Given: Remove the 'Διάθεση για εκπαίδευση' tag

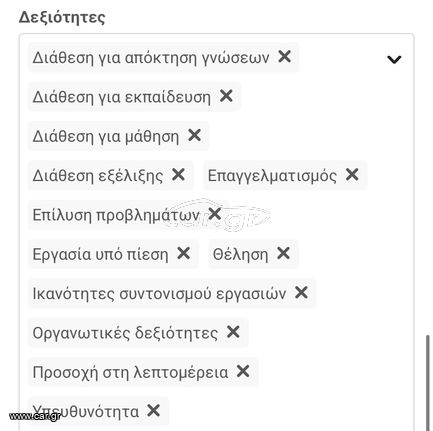Looking at the screenshot, I should (x=226, y=96).
